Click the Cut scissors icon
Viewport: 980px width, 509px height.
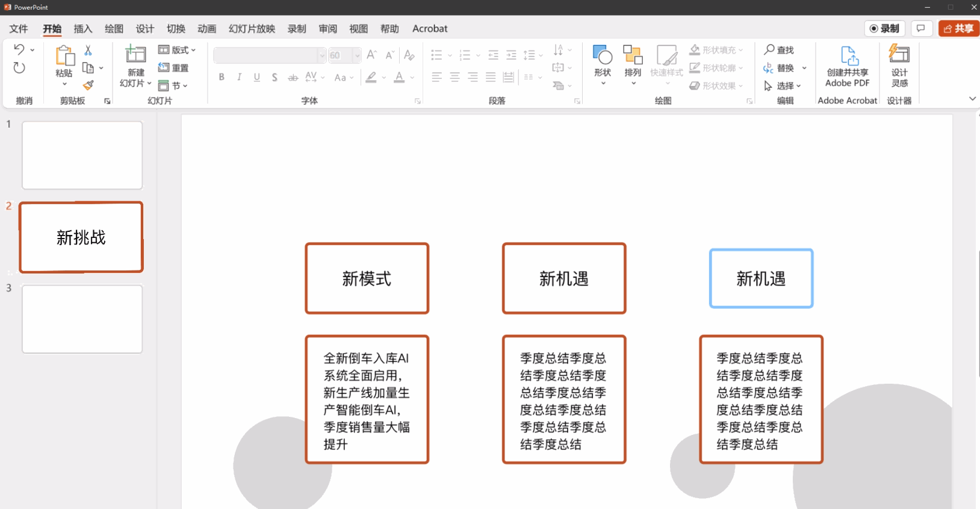tap(88, 50)
